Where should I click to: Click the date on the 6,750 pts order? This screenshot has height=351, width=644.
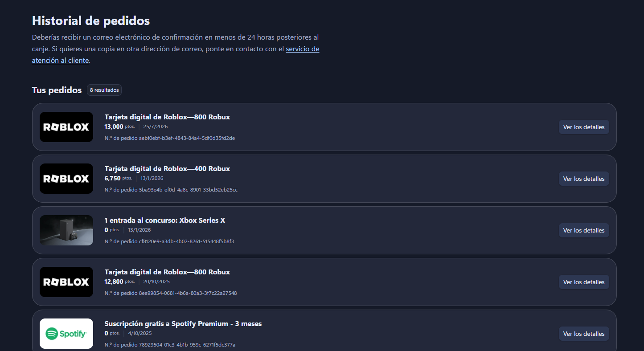click(x=152, y=178)
